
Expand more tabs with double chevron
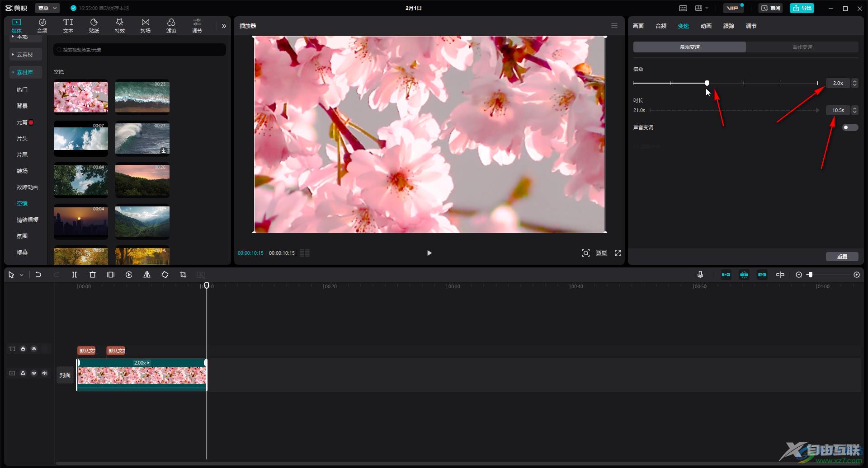tap(224, 26)
